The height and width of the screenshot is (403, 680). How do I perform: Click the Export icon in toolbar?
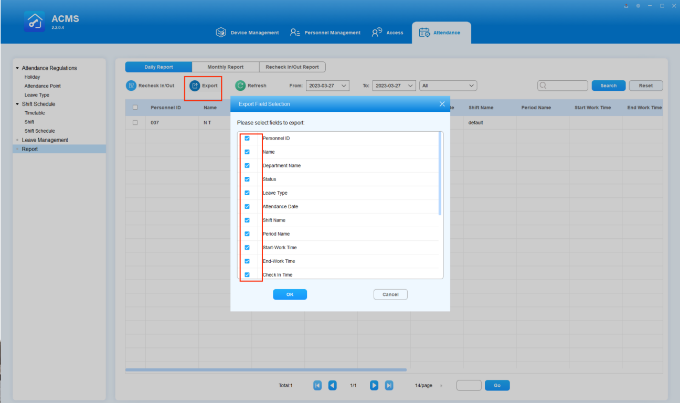click(195, 87)
